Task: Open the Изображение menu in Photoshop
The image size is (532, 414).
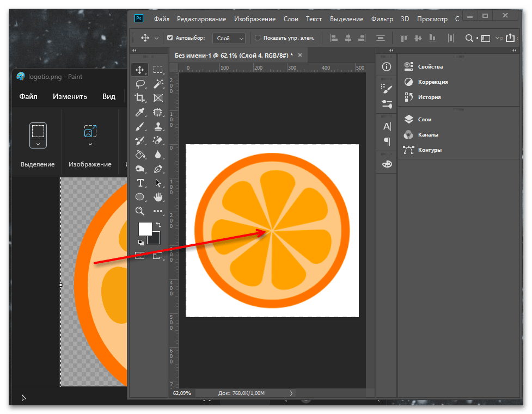Action: coord(255,19)
